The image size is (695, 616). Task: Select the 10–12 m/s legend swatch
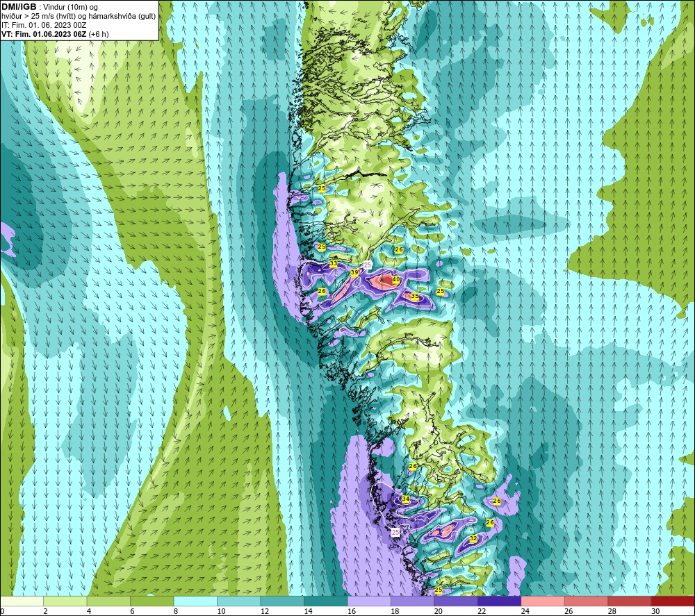point(239,601)
